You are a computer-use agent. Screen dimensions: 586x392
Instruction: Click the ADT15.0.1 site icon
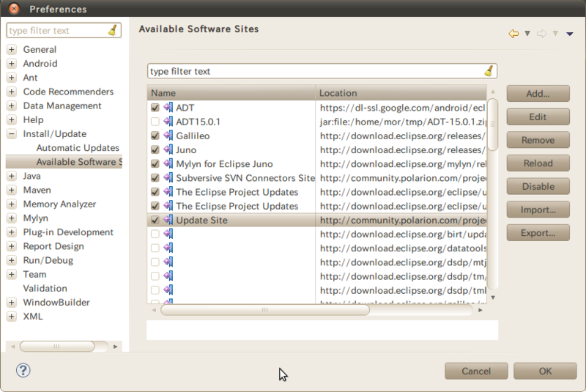[168, 122]
